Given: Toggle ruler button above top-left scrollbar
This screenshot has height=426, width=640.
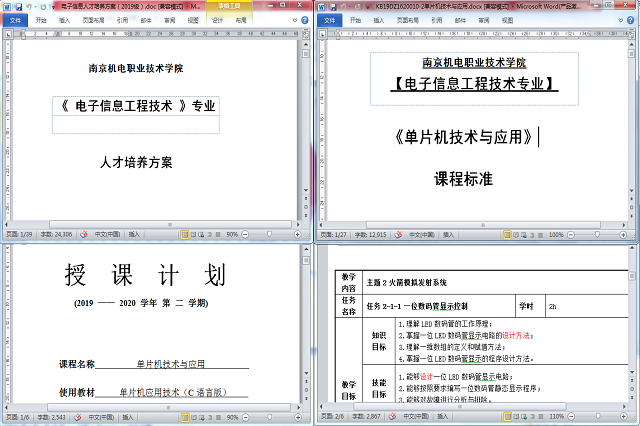Looking at the screenshot, I should tap(304, 33).
